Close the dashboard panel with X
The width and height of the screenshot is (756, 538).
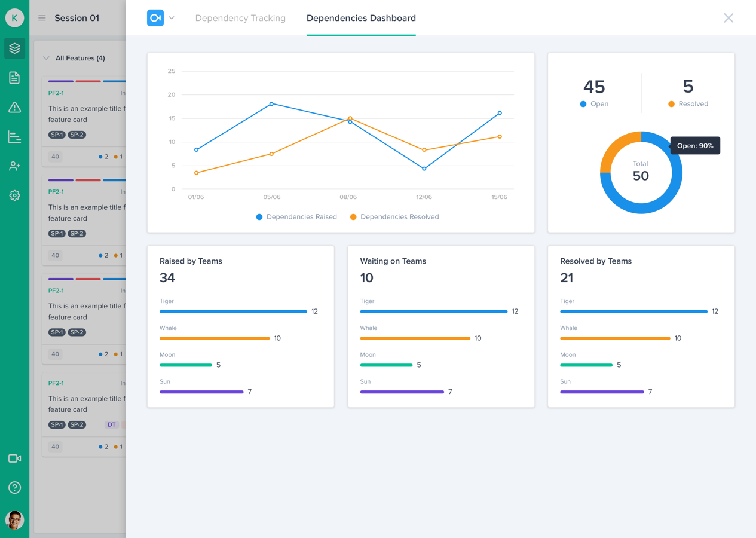729,18
